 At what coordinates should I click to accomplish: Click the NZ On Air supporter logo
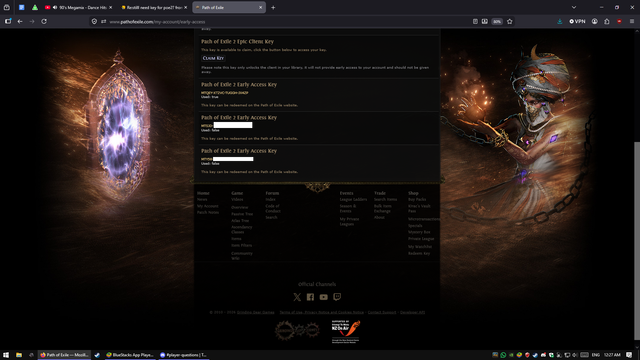click(346, 331)
